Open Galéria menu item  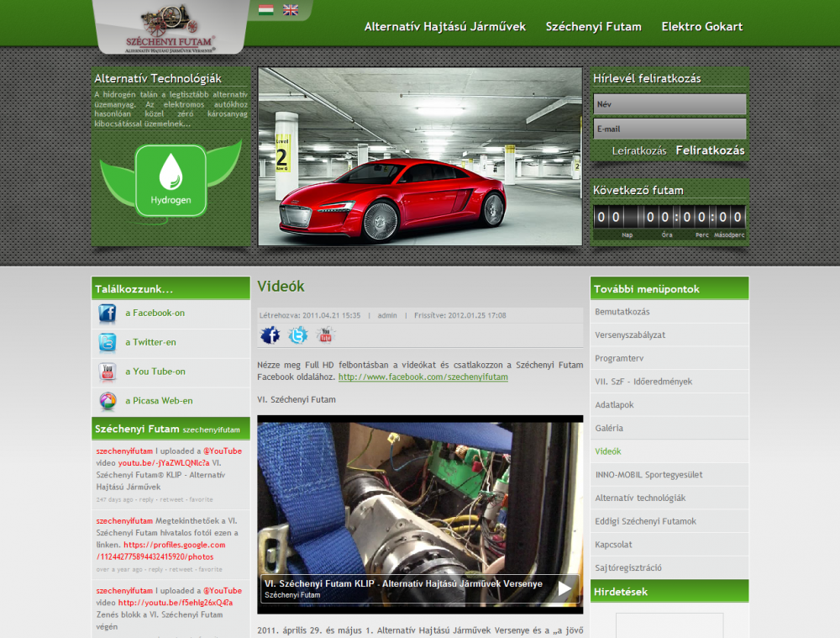click(x=669, y=428)
